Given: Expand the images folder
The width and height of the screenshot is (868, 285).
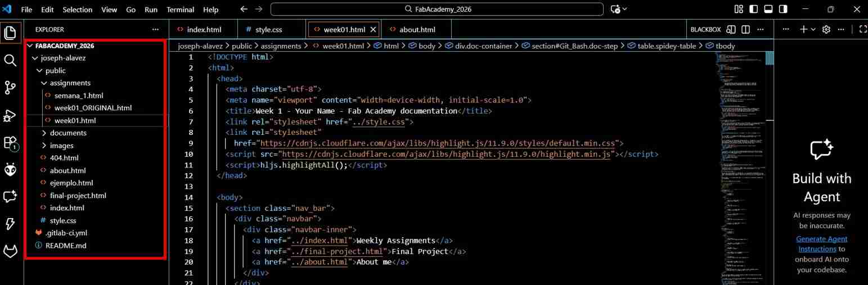Looking at the screenshot, I should [44, 146].
